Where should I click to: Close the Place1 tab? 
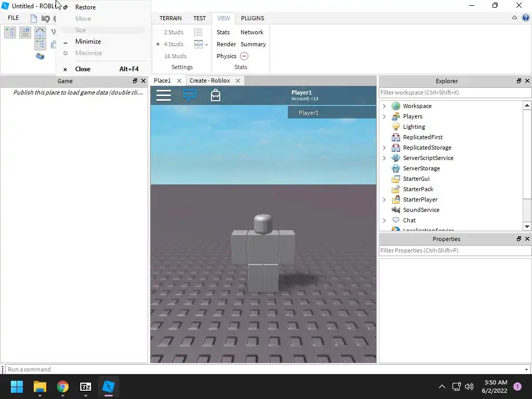pyautogui.click(x=179, y=81)
